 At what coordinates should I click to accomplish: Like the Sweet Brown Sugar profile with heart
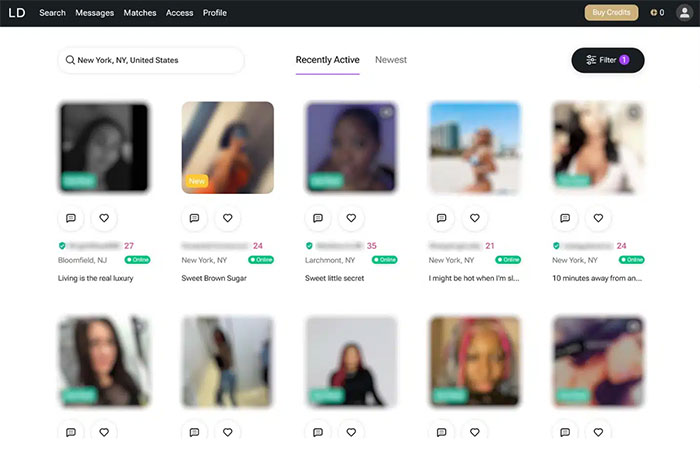coord(227,218)
